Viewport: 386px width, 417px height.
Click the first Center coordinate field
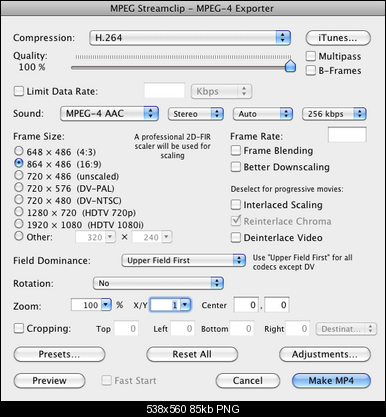(x=246, y=305)
